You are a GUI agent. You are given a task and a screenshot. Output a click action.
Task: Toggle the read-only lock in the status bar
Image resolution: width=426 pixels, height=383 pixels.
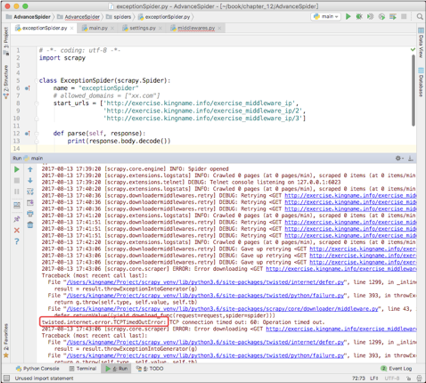tap(409, 378)
